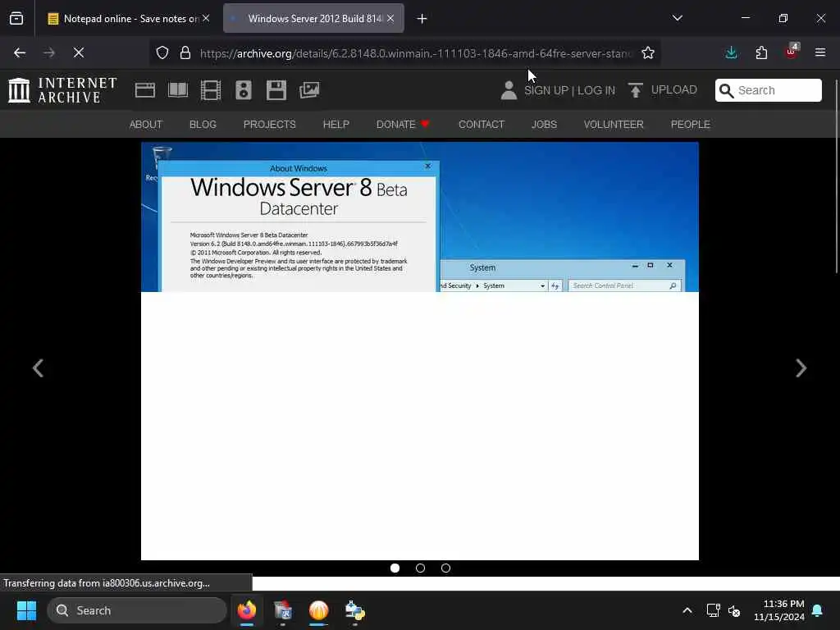Click the Firefox taskbar icon

point(247,610)
